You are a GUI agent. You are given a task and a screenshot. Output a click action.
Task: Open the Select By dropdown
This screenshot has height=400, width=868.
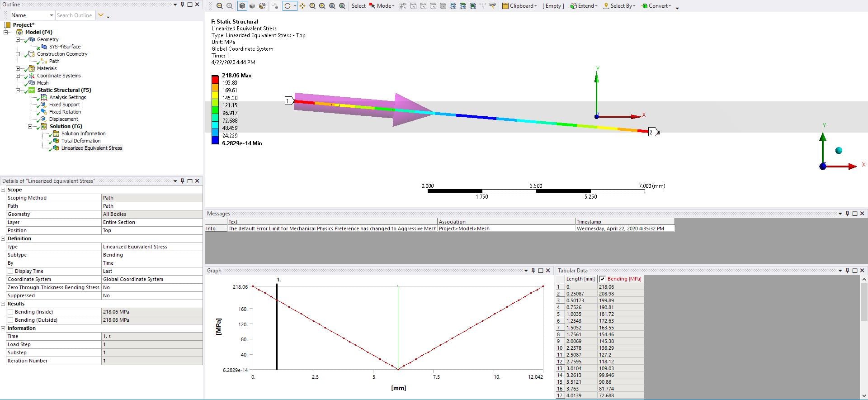(619, 6)
